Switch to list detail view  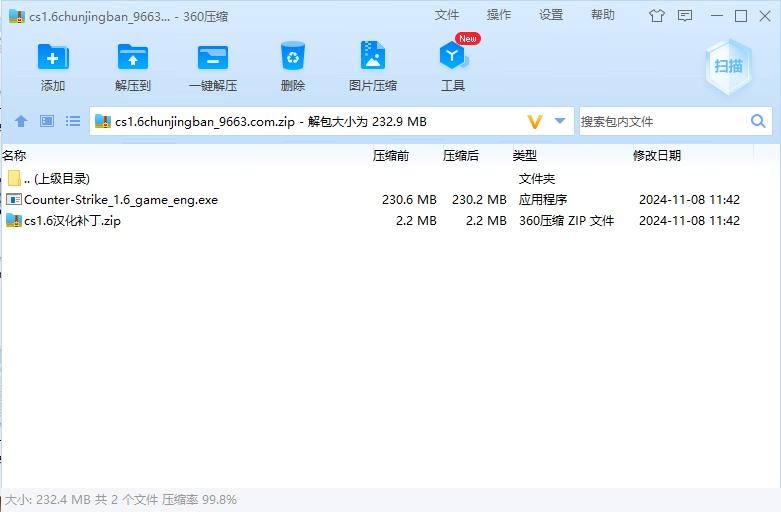tap(73, 121)
